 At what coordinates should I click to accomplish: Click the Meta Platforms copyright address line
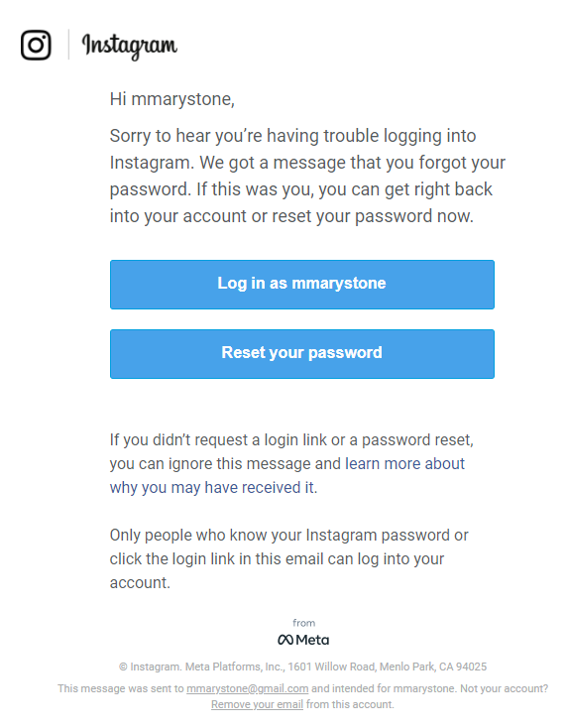point(302,667)
